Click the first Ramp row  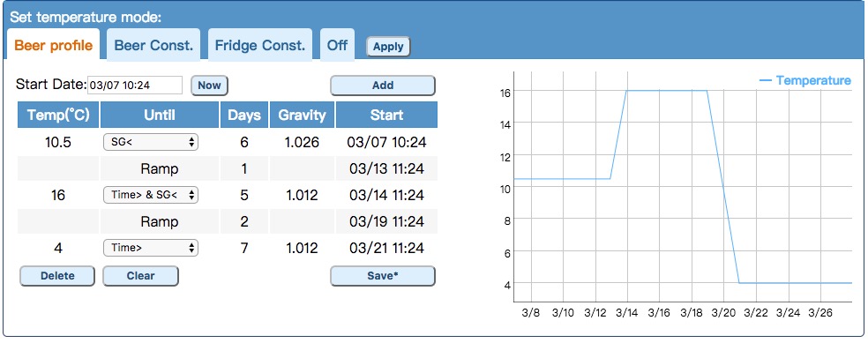(x=228, y=168)
